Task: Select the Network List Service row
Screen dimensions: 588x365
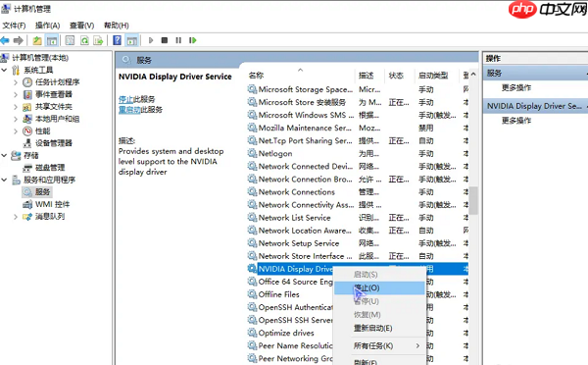Action: point(358,218)
